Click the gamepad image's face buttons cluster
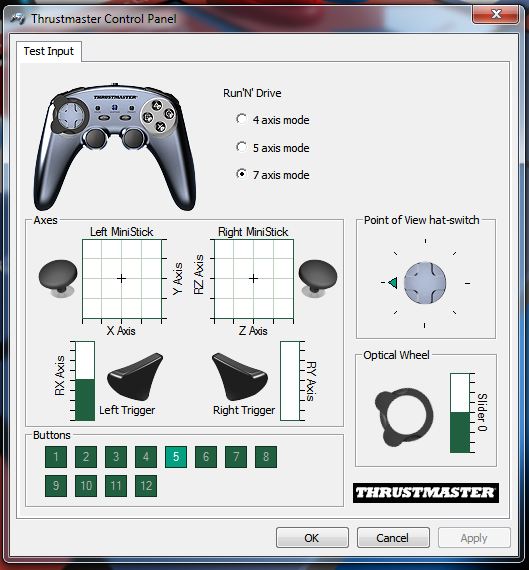529x570 pixels. pos(159,116)
